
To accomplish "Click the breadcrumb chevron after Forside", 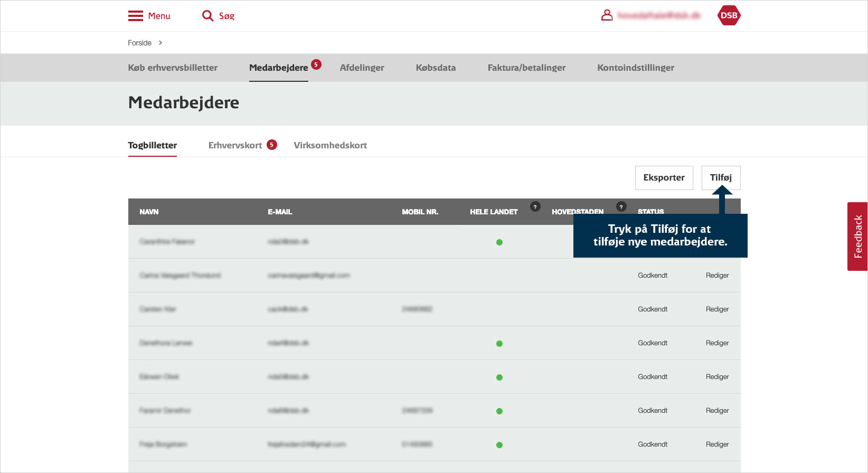I will (x=161, y=43).
